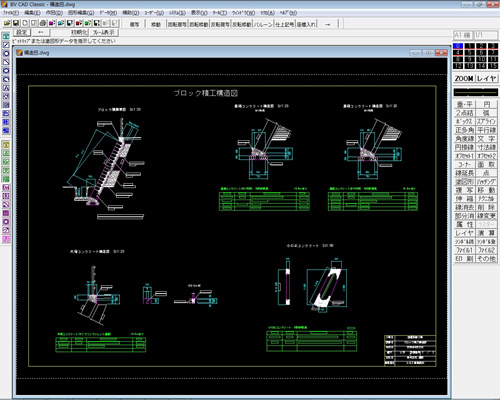Choose the バルーン toolbar command
This screenshot has height=400, width=500.
(x=263, y=24)
